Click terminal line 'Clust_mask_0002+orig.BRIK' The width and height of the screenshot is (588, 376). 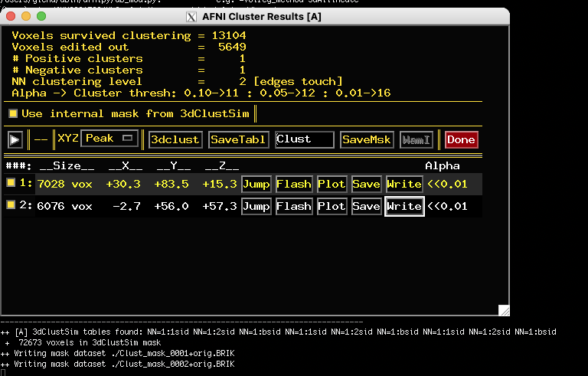click(x=118, y=364)
